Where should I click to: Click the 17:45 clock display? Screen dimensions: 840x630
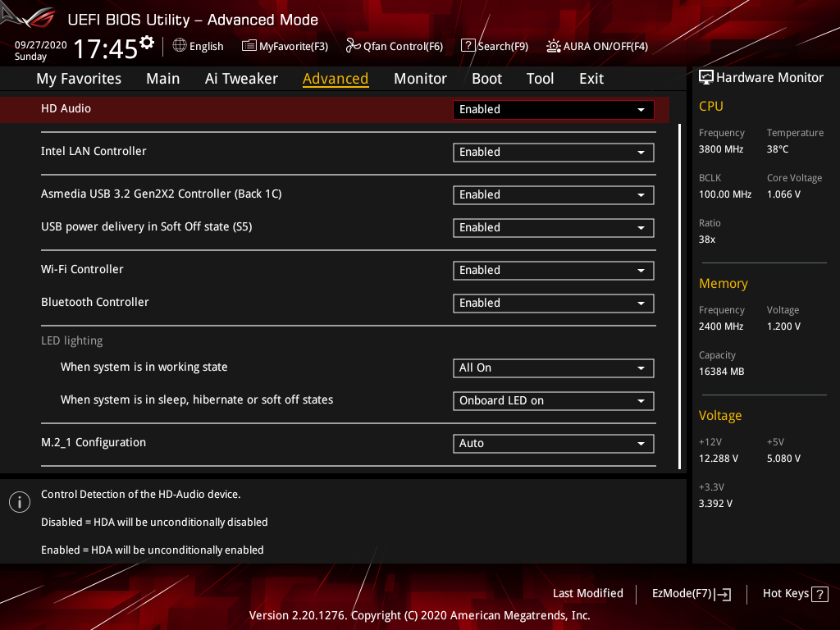coord(106,48)
